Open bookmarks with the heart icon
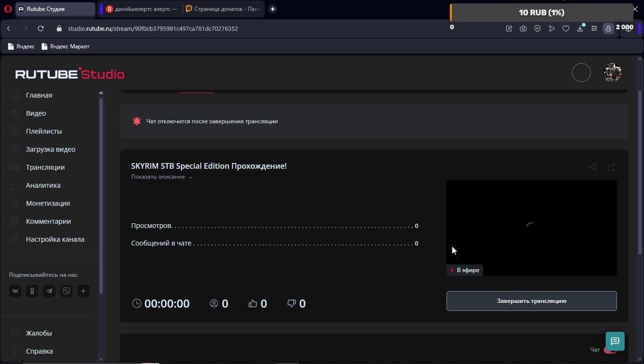 (x=566, y=28)
